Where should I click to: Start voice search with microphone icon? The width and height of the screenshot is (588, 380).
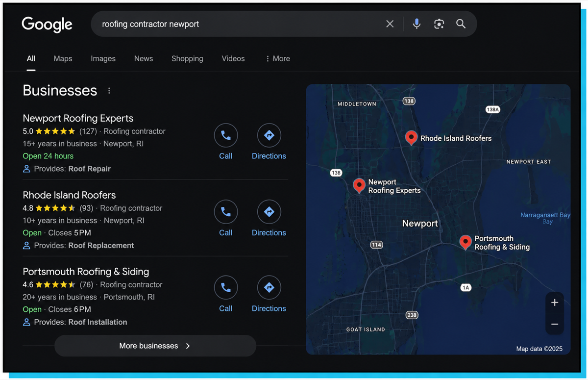click(416, 24)
